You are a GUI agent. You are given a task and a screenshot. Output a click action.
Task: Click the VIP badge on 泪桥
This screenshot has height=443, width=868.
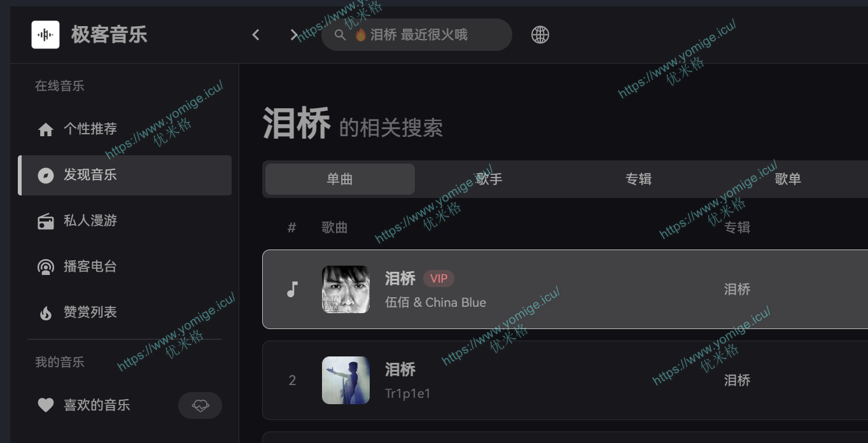click(438, 278)
